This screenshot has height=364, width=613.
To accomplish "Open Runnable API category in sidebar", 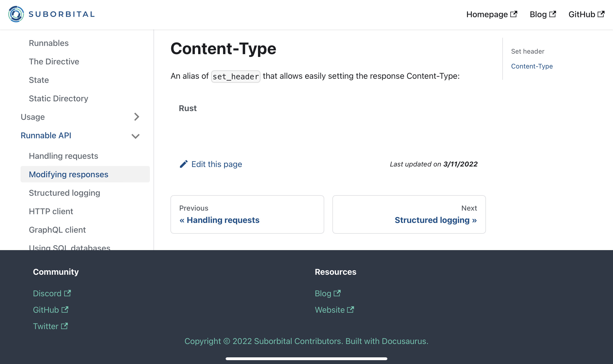I will coord(46,135).
